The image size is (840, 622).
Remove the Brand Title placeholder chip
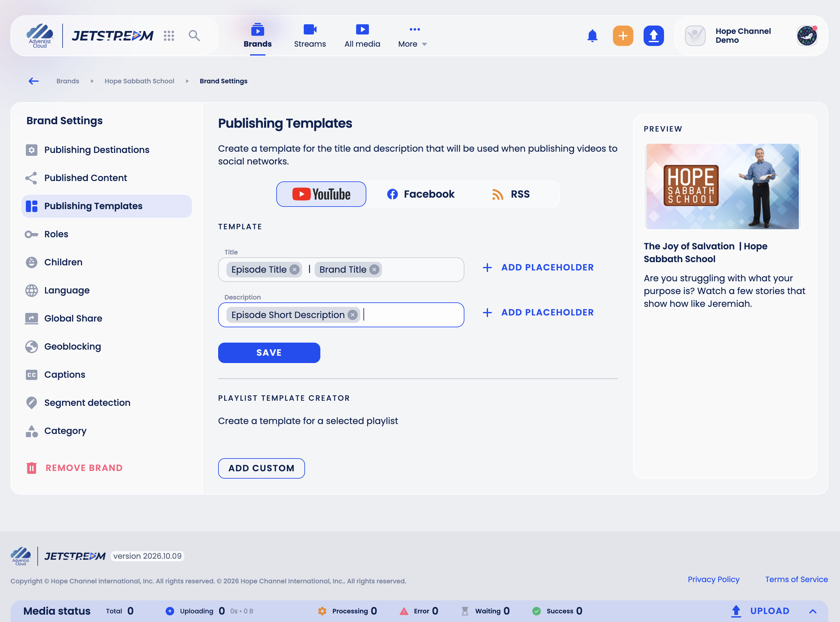click(x=374, y=269)
